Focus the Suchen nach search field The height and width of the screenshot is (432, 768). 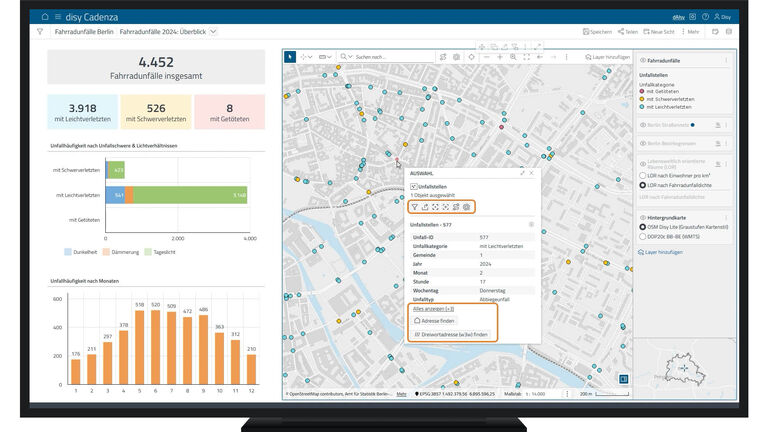click(392, 57)
